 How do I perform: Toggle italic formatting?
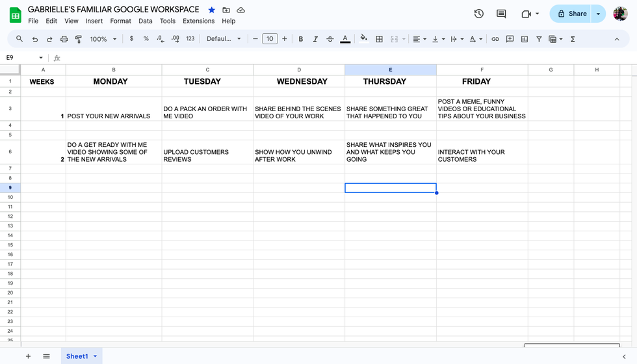point(315,39)
